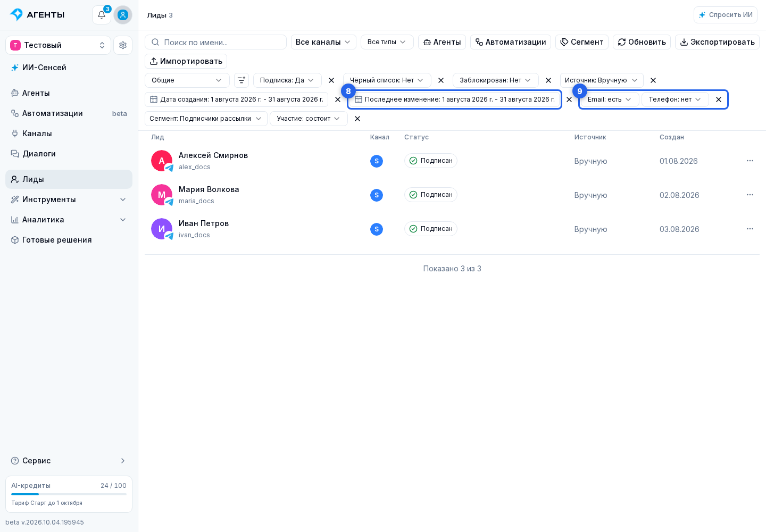Open Автоматизации in the sidebar
Image resolution: width=766 pixels, height=532 pixels.
[69, 113]
